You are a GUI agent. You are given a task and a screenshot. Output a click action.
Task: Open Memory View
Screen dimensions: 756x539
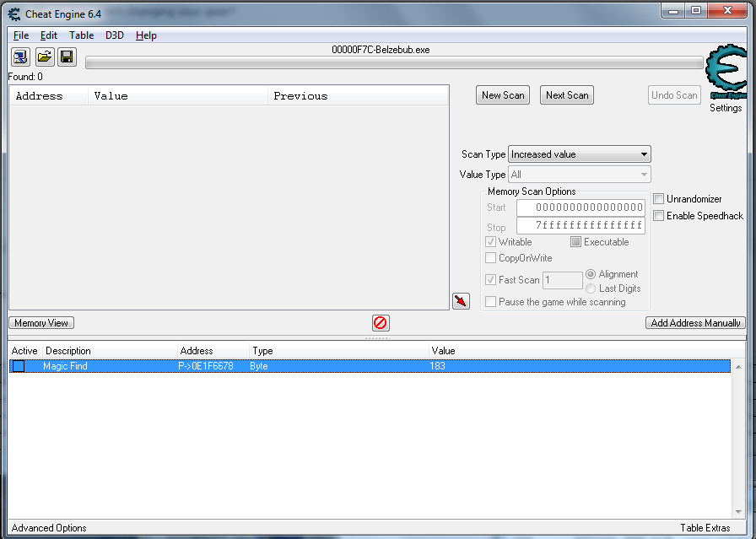coord(41,322)
